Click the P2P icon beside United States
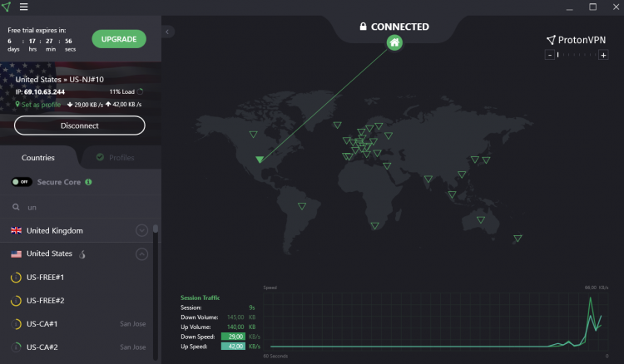 tap(82, 254)
